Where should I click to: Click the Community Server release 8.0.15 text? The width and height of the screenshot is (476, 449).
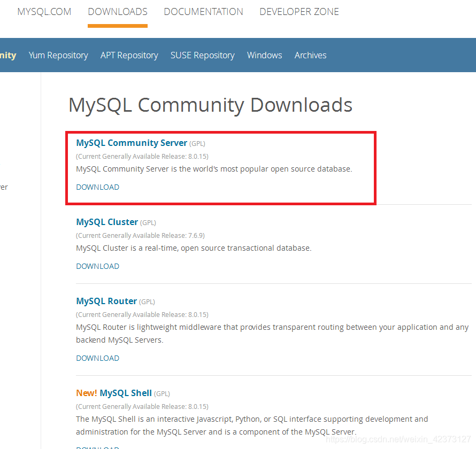142,157
